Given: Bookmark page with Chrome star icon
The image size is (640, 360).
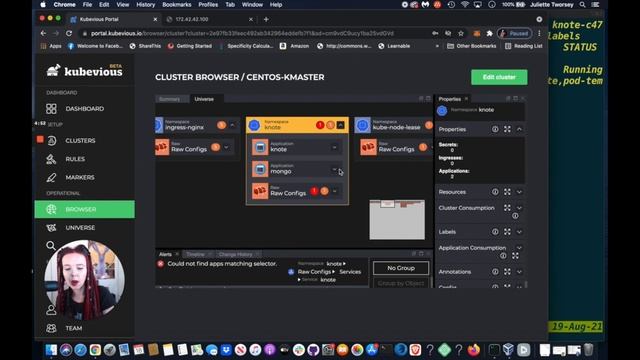Looking at the screenshot, I should (461, 33).
